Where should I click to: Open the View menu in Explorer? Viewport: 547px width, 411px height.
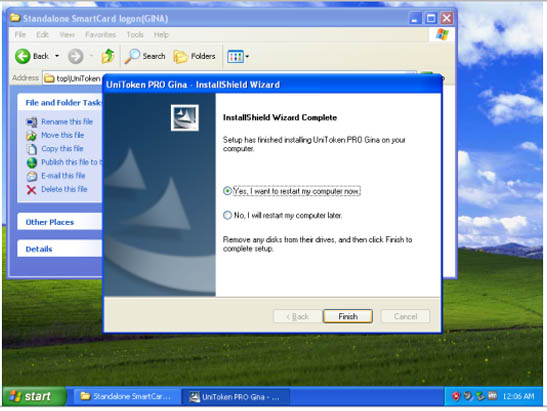[67, 35]
